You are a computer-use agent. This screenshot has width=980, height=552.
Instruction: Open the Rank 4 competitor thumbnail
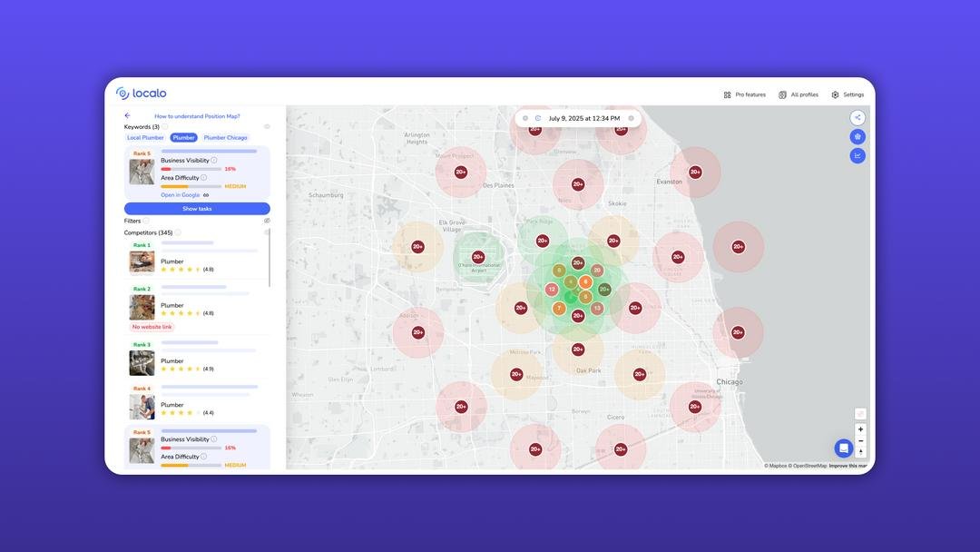tap(142, 407)
